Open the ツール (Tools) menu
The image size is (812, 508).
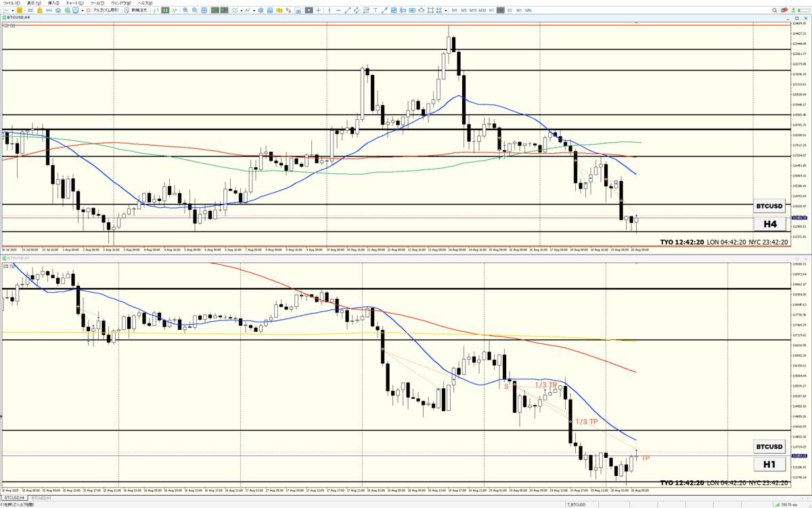98,3
